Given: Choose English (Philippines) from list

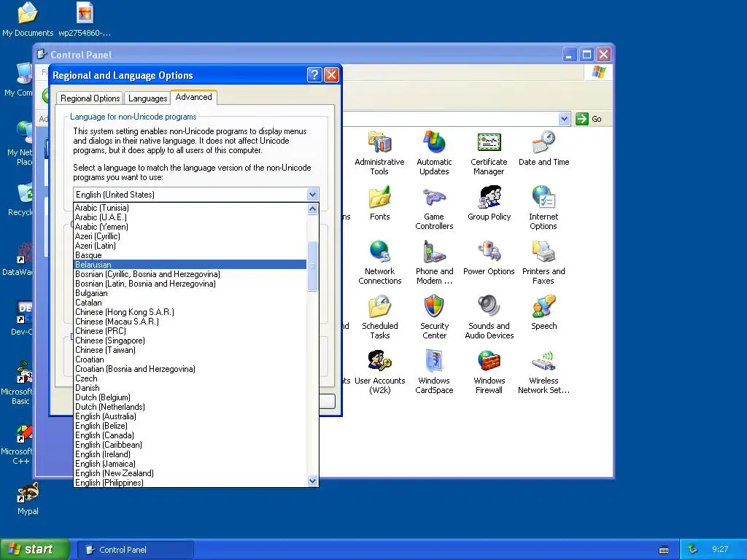Looking at the screenshot, I should pyautogui.click(x=190, y=483).
